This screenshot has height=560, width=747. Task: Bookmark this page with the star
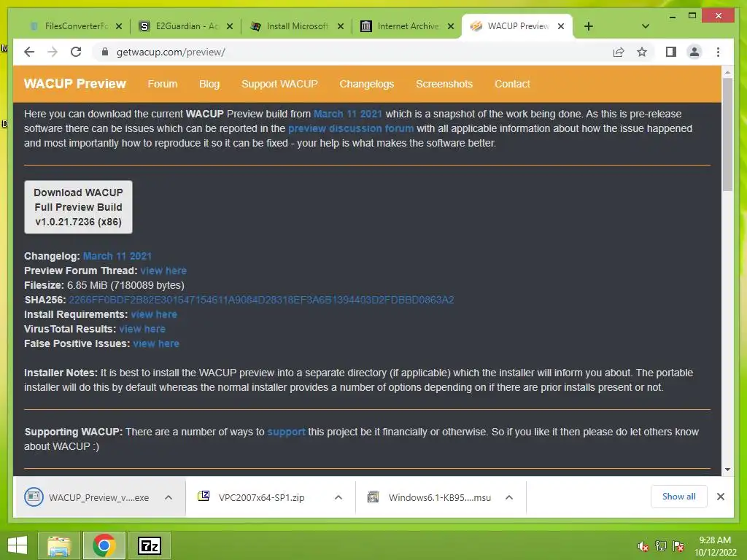coord(642,52)
